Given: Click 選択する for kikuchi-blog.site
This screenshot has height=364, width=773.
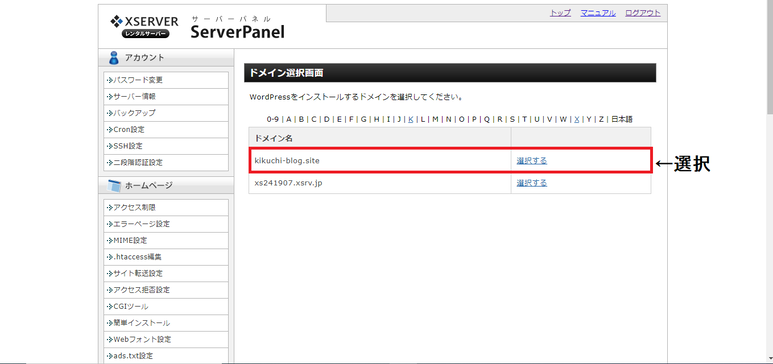Looking at the screenshot, I should point(531,160).
